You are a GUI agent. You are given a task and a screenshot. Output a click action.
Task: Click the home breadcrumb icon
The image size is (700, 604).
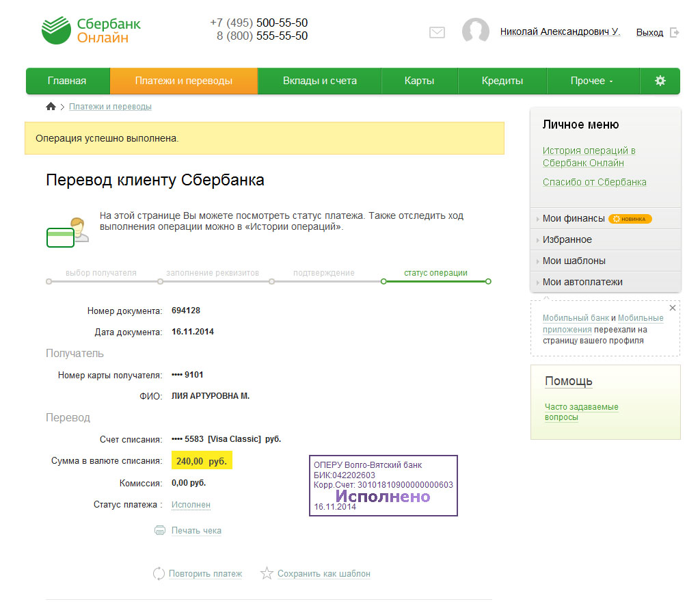[x=51, y=106]
